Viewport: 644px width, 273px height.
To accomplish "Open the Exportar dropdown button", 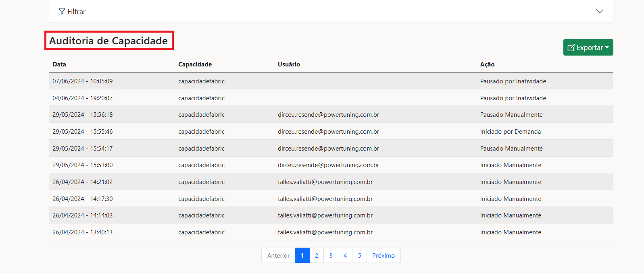I will pyautogui.click(x=588, y=48).
